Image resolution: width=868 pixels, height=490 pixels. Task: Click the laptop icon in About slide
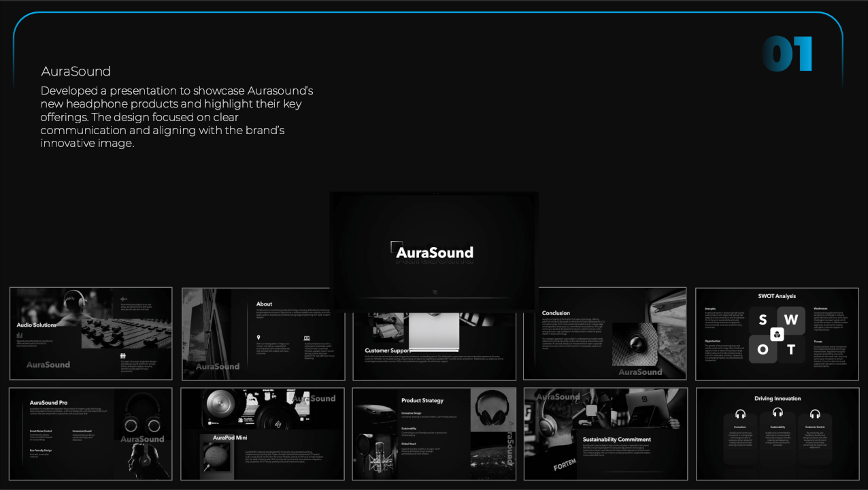(x=307, y=338)
